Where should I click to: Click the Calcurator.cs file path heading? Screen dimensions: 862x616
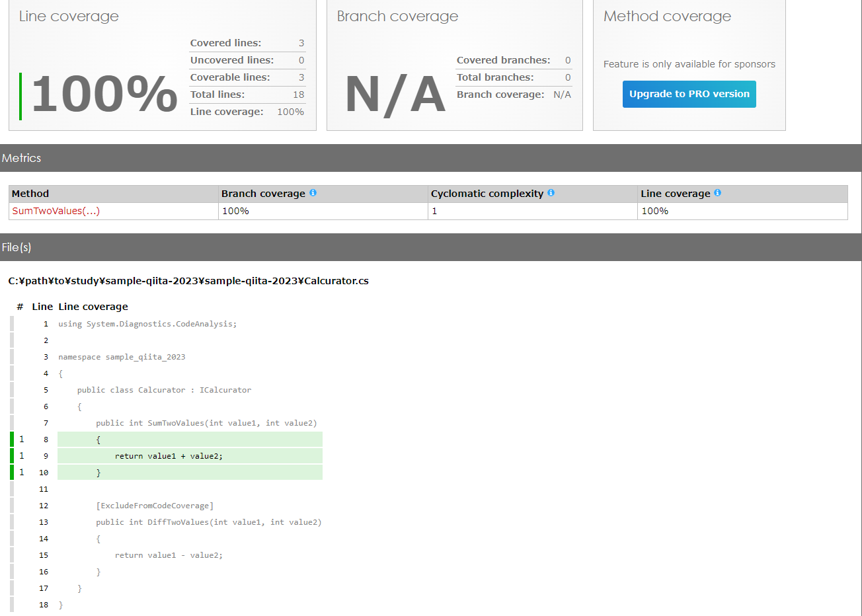[x=188, y=281]
